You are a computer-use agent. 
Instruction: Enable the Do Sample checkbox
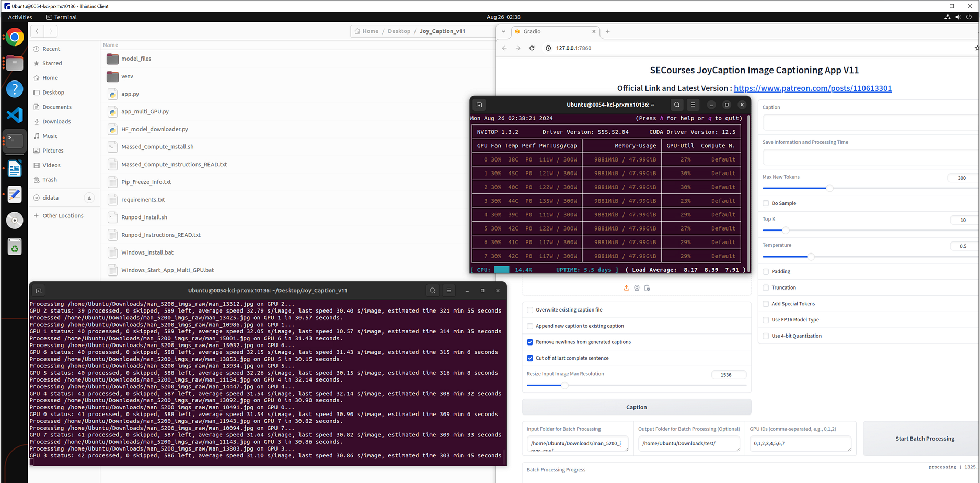766,203
